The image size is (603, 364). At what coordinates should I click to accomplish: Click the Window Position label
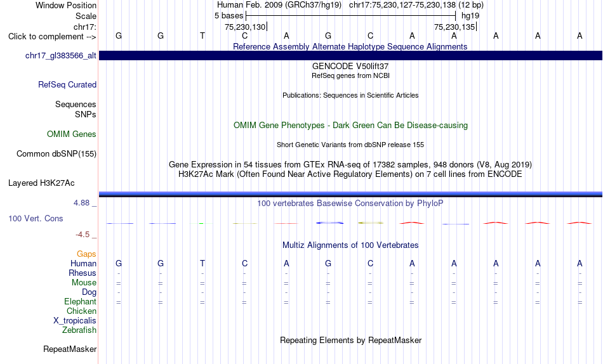(x=66, y=5)
